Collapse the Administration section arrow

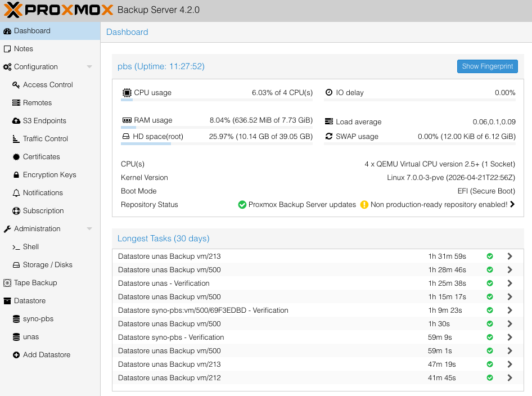pos(89,229)
